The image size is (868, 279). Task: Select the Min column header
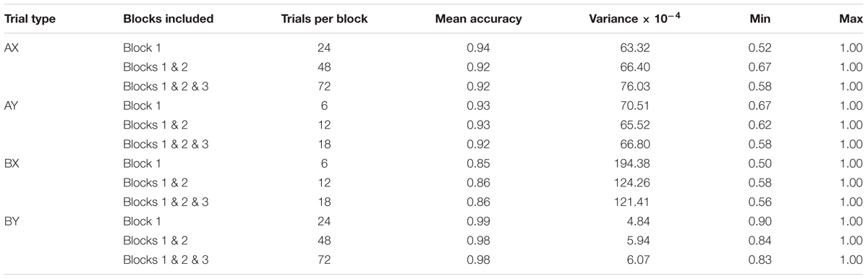click(x=760, y=19)
